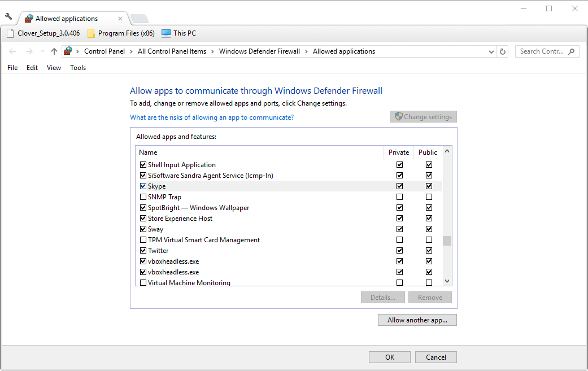Enable TPM Virtual Smart Card Management checkbox
Viewport: 588px width, 371px height.
(143, 240)
